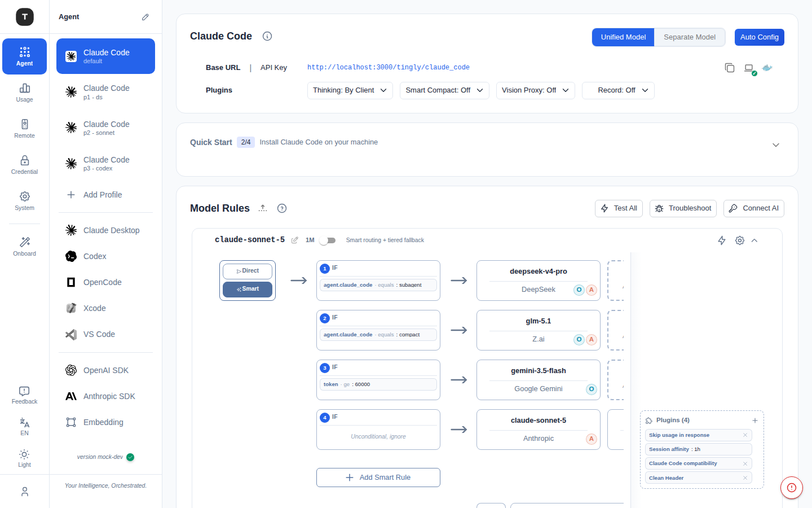Open the Anthropic SDK entry
Viewport: 812px width, 508px height.
pos(105,396)
